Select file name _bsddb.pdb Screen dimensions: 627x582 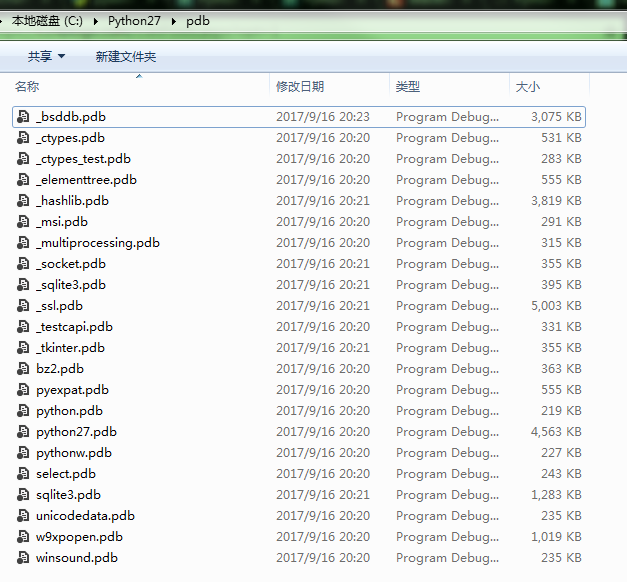pos(71,117)
